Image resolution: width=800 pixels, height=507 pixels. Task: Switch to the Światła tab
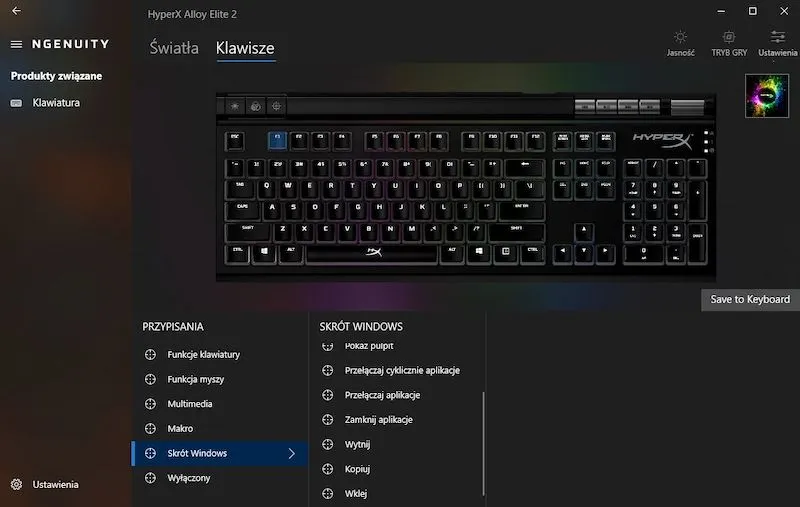click(x=174, y=48)
